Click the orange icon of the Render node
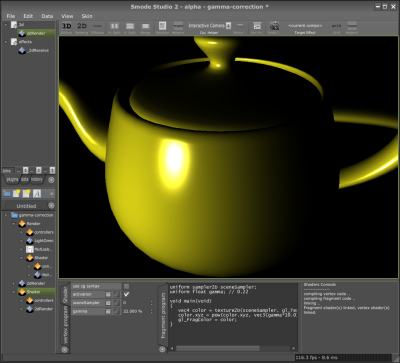 pyautogui.click(x=22, y=224)
